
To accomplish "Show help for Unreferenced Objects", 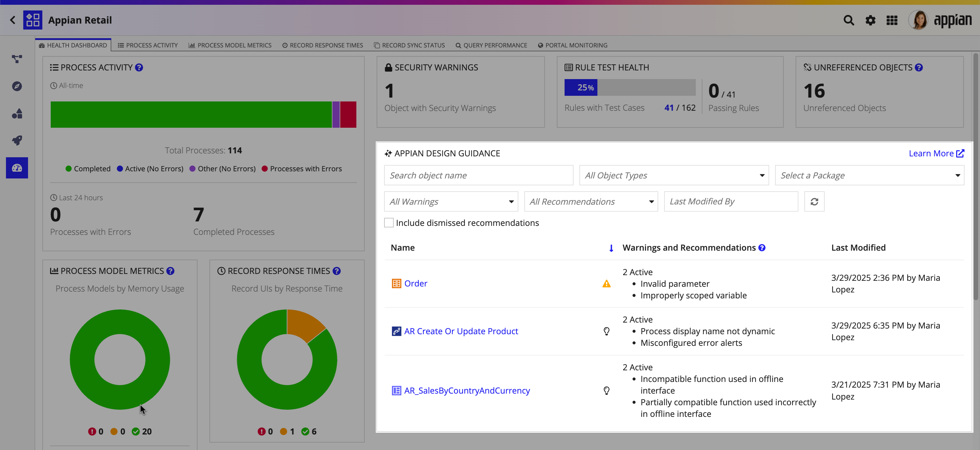I will pyautogui.click(x=918, y=67).
